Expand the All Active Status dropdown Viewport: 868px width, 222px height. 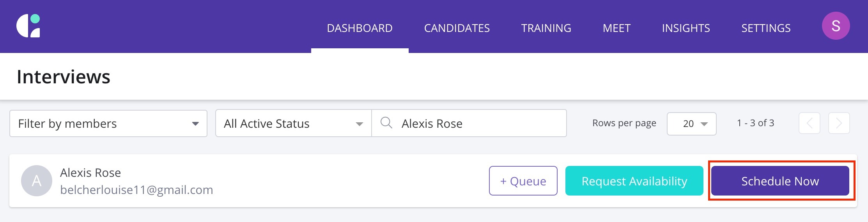293,123
